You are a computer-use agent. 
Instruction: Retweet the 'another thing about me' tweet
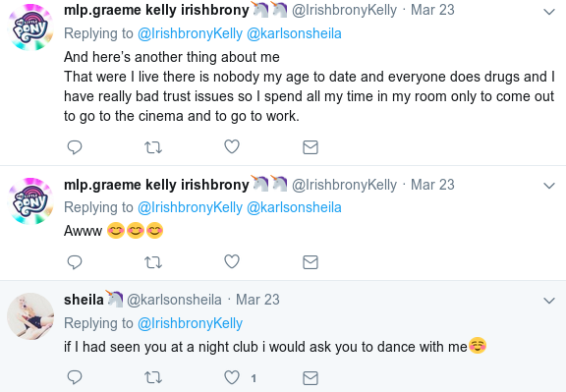click(153, 147)
